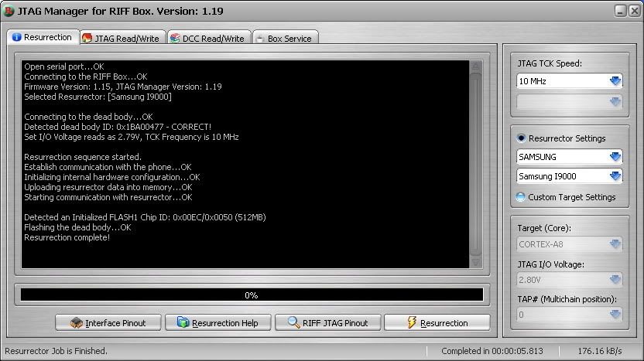This screenshot has height=361, width=644.
Task: Select Resurrector Settings radio option
Action: click(521, 138)
